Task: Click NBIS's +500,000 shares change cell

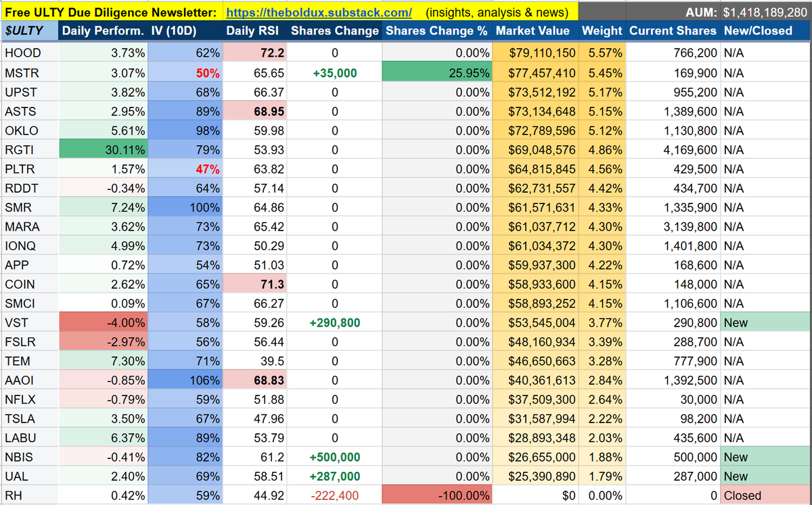Action: click(x=334, y=457)
